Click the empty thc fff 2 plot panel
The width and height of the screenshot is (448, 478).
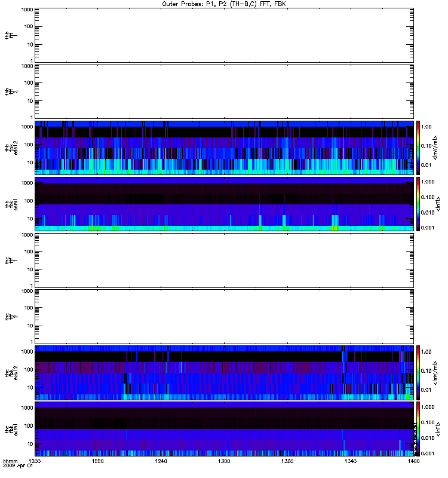tap(224, 317)
